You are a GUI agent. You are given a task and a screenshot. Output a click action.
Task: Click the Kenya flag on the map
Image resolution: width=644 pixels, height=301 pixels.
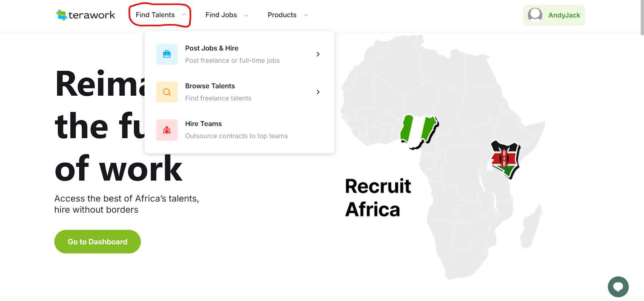pos(505,159)
